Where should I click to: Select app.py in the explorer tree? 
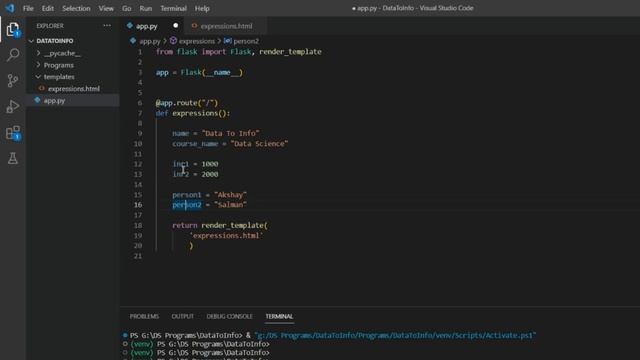(x=73, y=100)
